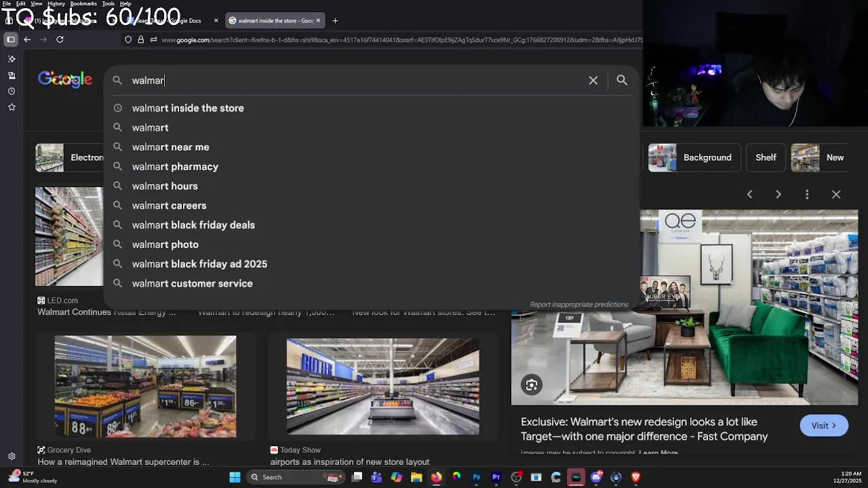Click the Windows taskbar Search box
868x488 pixels.
[x=295, y=477]
